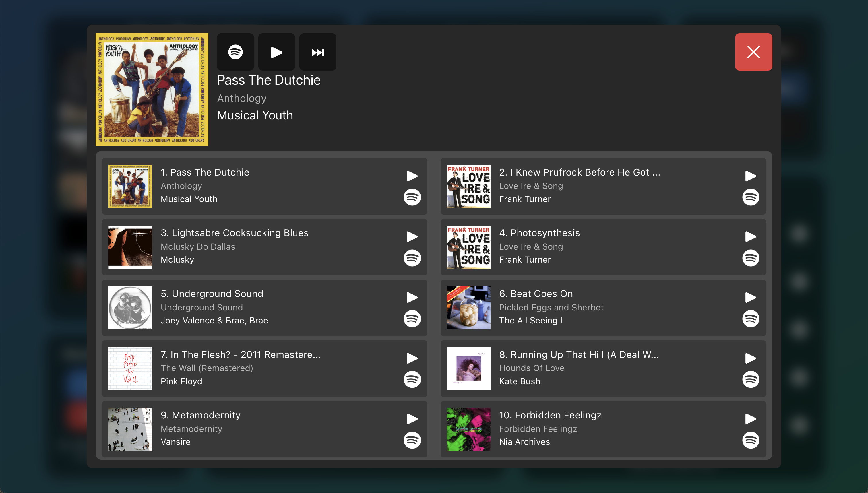The image size is (868, 493).
Task: Play track 6 Beat Goes On
Action: 751,297
